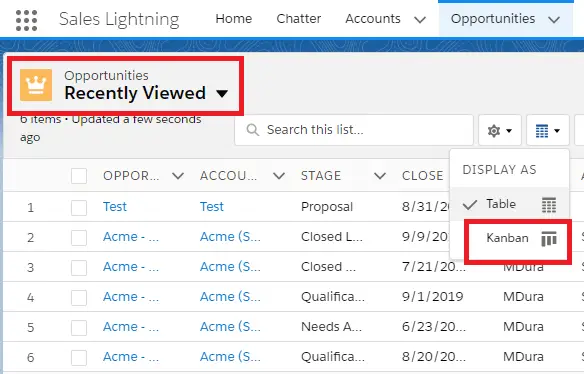Open the Recently Viewed list view dropdown
The height and width of the screenshot is (374, 584).
coord(222,93)
